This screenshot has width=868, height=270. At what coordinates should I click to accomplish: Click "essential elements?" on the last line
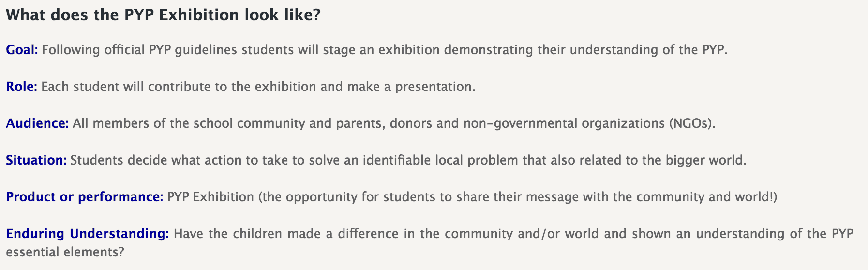click(x=65, y=252)
